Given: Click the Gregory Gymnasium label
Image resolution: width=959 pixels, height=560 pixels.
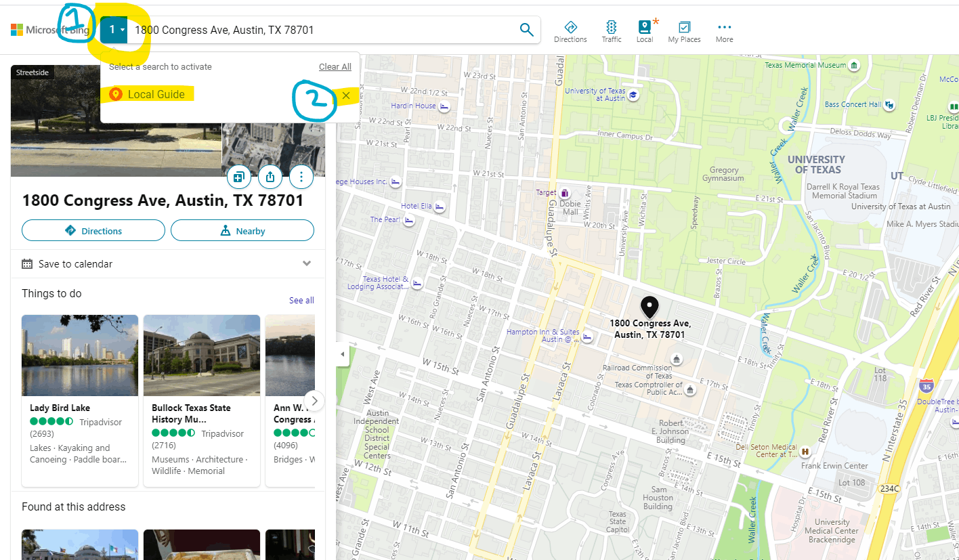Looking at the screenshot, I should 724,174.
